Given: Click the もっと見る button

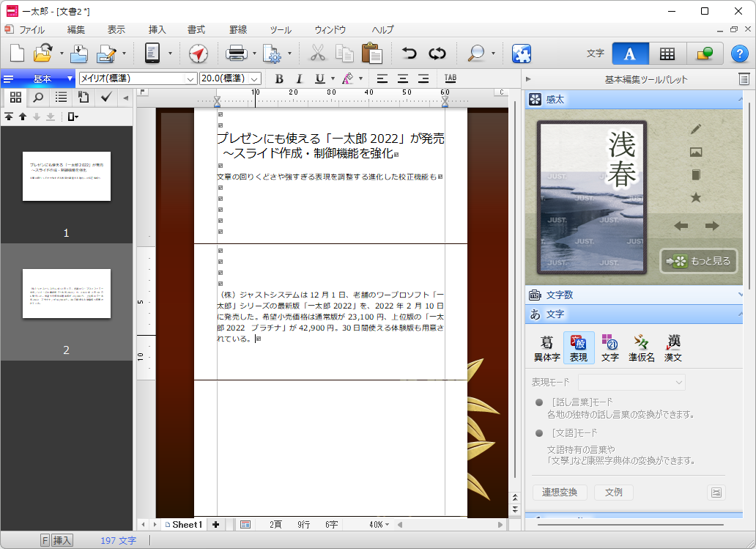Looking at the screenshot, I should point(698,261).
